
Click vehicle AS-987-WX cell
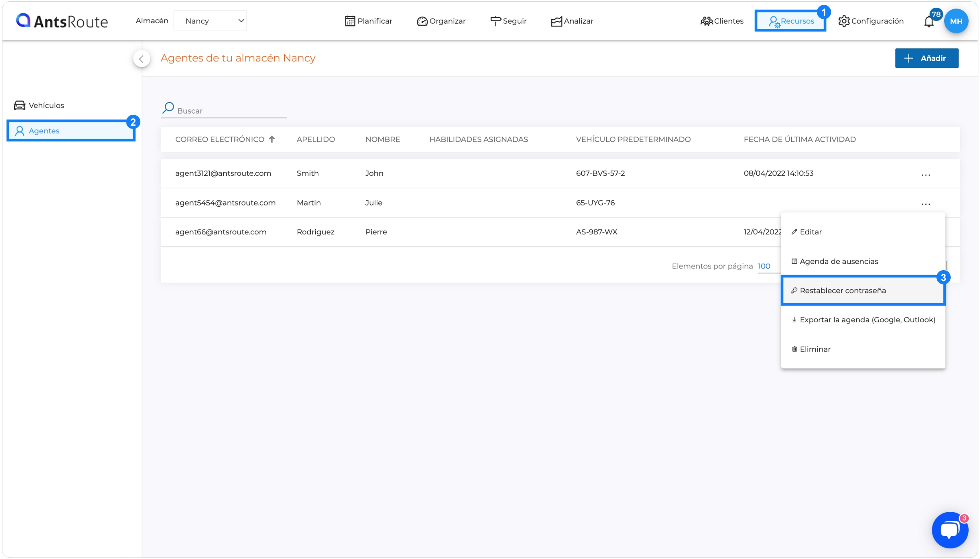coord(596,231)
